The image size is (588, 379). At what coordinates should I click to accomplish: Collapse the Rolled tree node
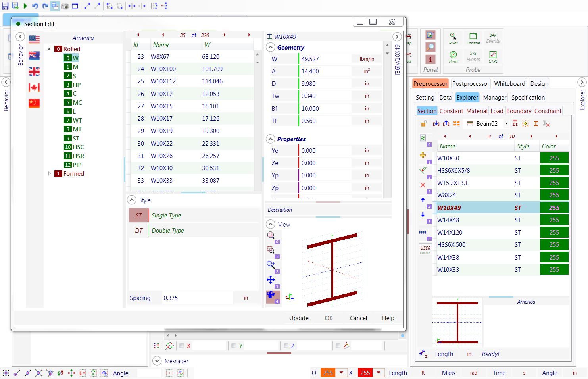click(49, 49)
